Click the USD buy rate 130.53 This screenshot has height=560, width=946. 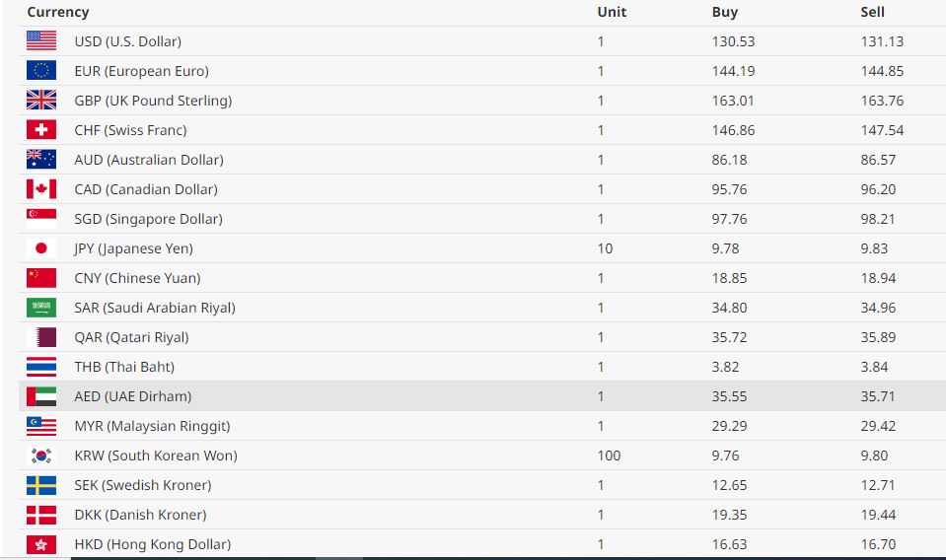(x=733, y=41)
